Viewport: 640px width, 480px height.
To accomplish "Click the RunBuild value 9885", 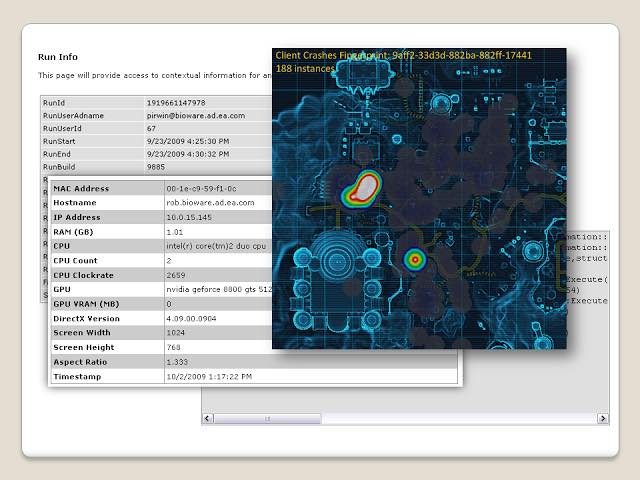I will pyautogui.click(x=156, y=167).
